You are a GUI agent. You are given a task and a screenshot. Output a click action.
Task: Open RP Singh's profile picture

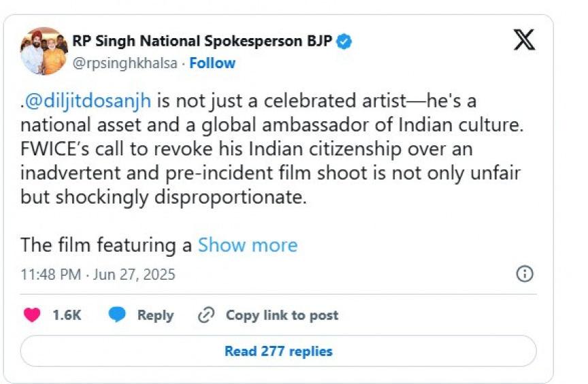pyautogui.click(x=44, y=52)
